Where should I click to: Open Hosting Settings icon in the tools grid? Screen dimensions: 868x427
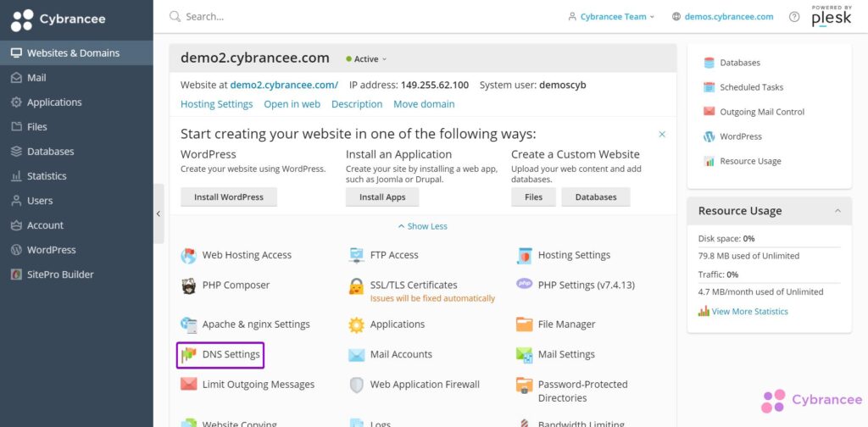click(524, 256)
